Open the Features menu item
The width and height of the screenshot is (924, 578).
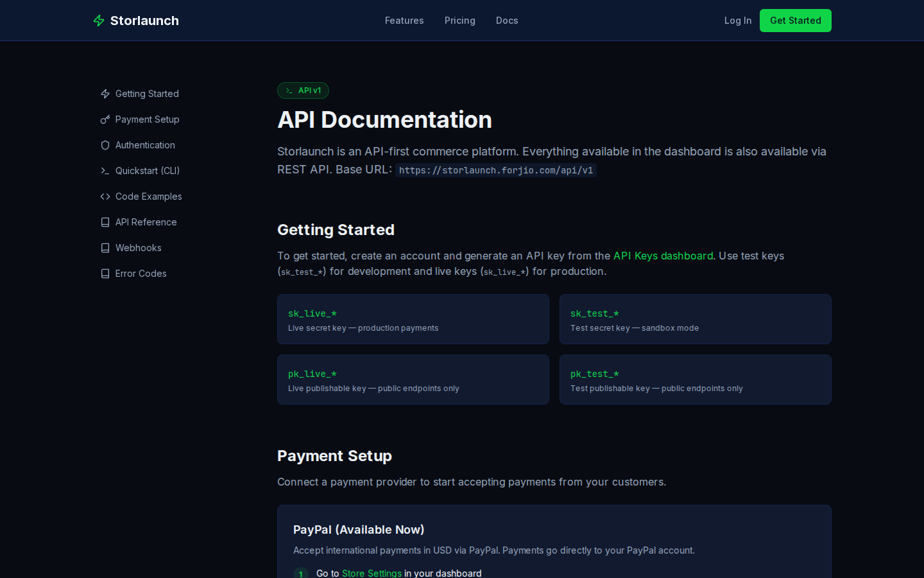click(x=404, y=21)
